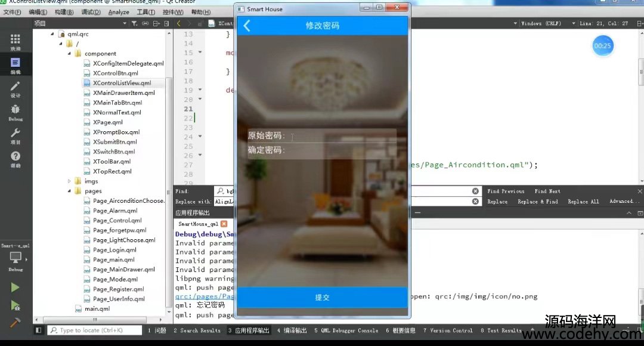Viewport: 644px width, 346px height.
Task: Open the find options magnifier icon
Action: pos(221,191)
